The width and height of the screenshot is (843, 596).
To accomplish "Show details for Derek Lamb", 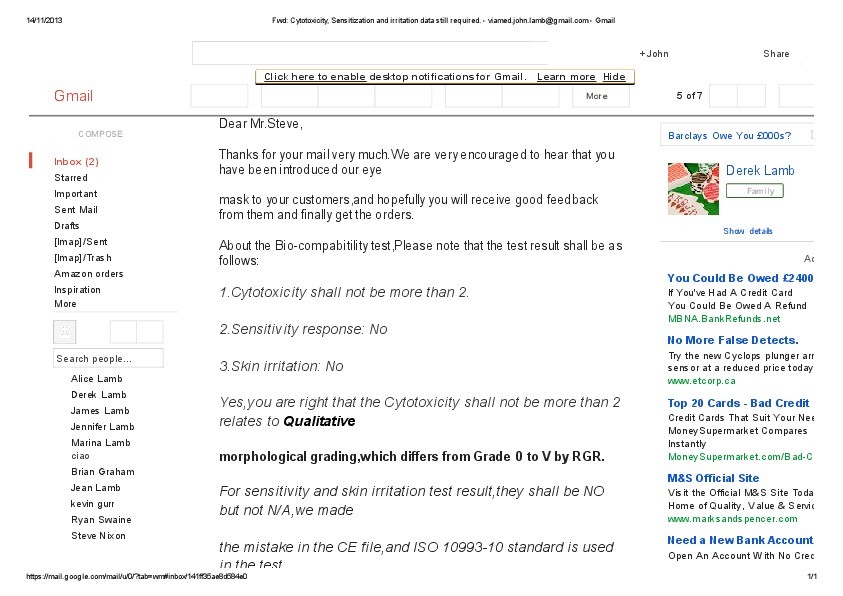I will (x=748, y=231).
